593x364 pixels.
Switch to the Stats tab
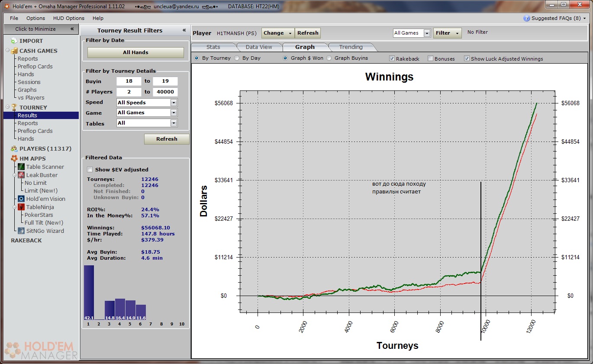[213, 47]
